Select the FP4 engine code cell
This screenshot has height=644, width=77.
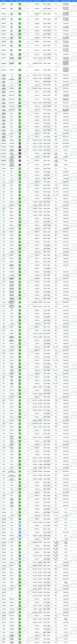(66, 509)
